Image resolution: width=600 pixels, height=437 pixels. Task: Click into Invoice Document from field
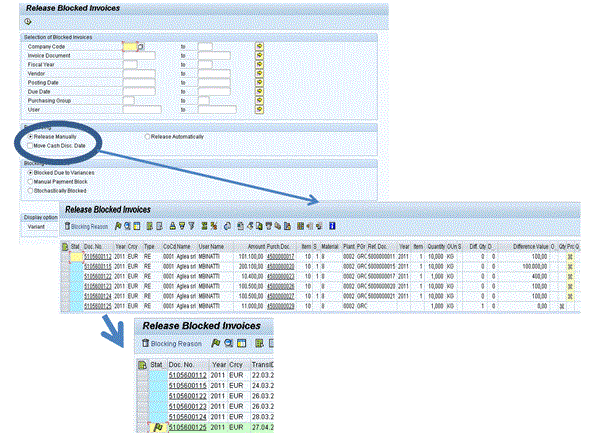tap(139, 56)
